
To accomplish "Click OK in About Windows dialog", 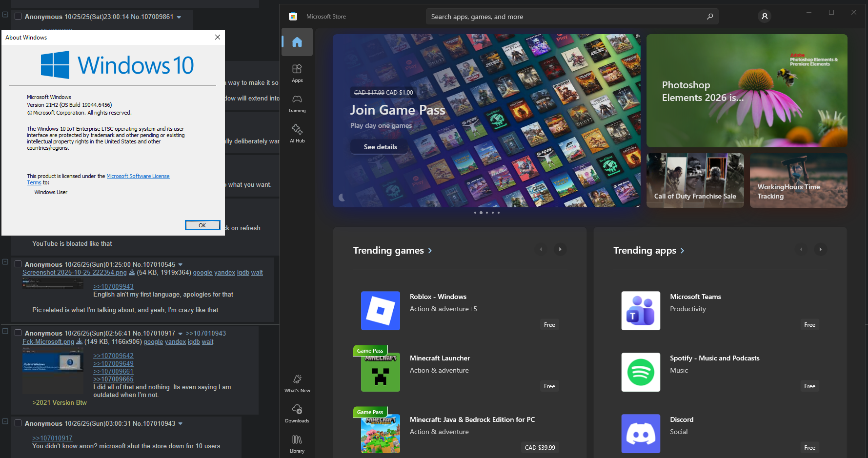I will click(x=202, y=225).
